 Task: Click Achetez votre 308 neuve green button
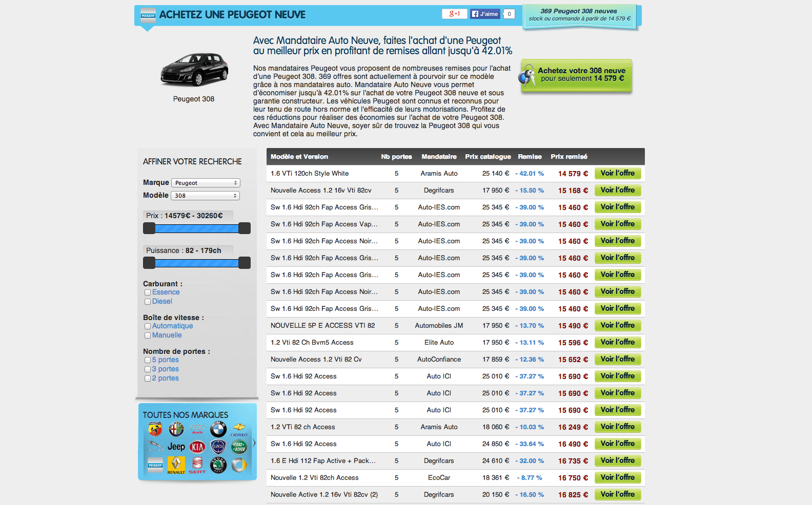[x=577, y=75]
